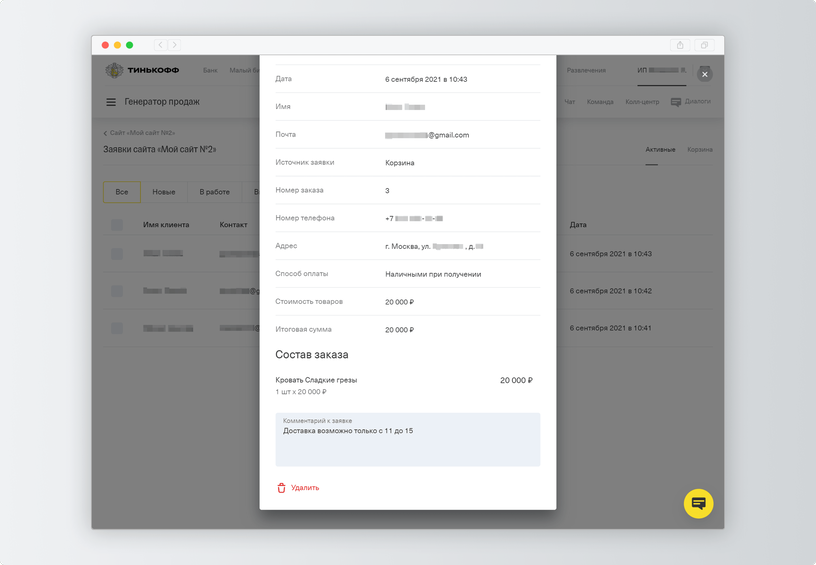Go forward using browser forward arrow
The height and width of the screenshot is (565, 816).
pos(174,45)
